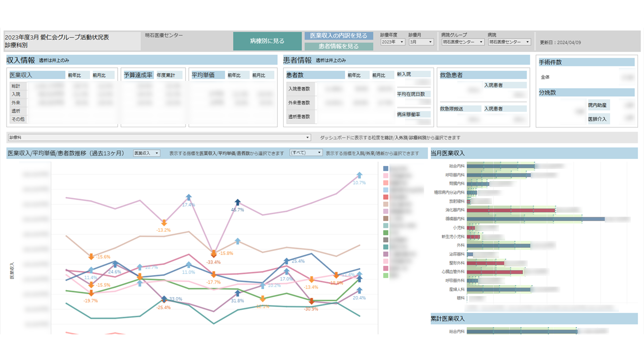Click the -13.2% orange down arrow
The image size is (644, 362).
[164, 223]
